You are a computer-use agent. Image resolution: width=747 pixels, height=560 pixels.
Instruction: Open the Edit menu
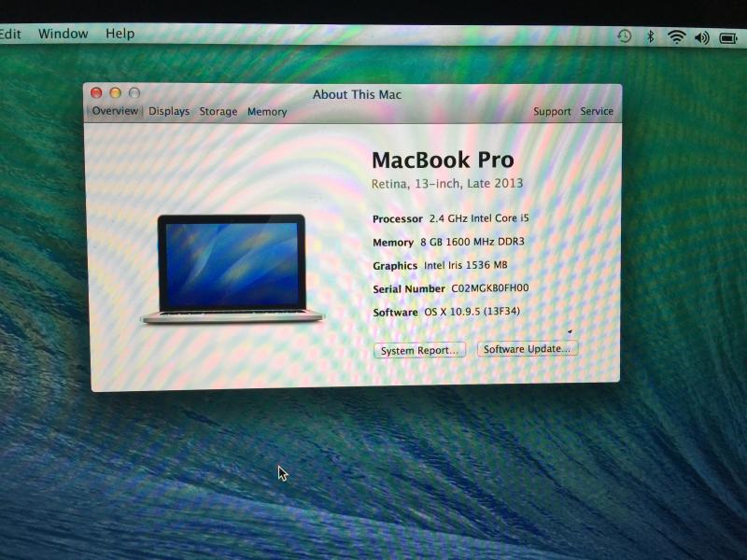10,34
